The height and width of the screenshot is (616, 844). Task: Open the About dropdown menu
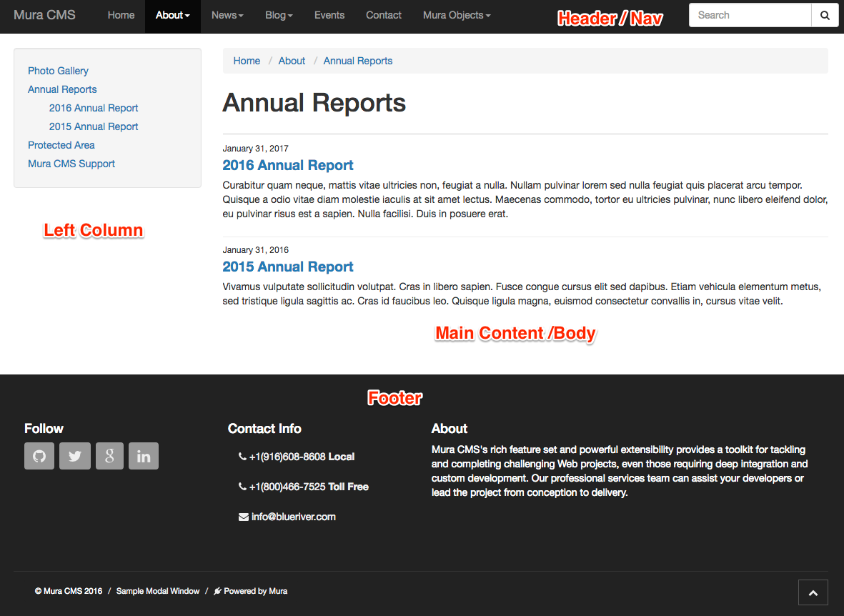pyautogui.click(x=173, y=16)
